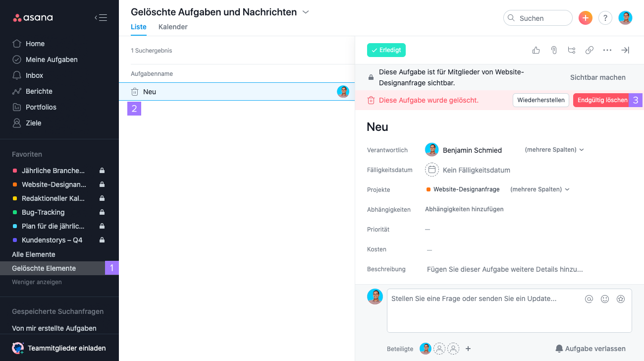This screenshot has height=361, width=644.
Task: Close task pane with arrow icon
Action: coord(625,50)
